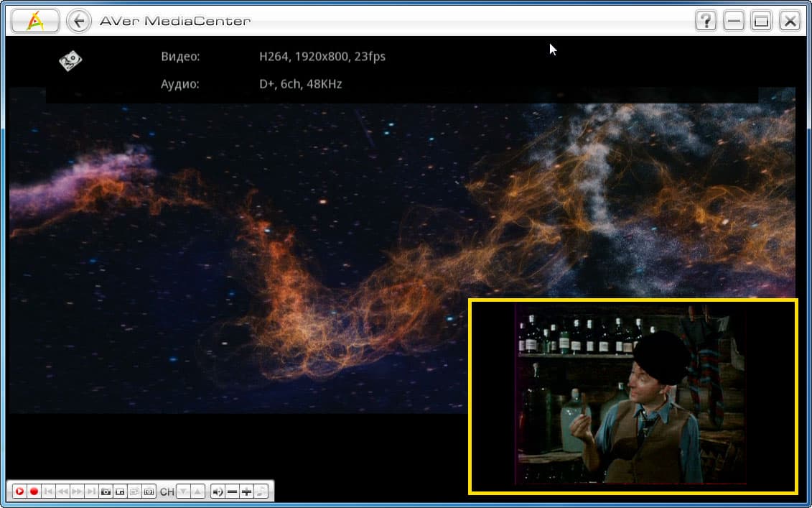Click the 'Видео:' label
Image resolution: width=812 pixels, height=508 pixels.
pyautogui.click(x=180, y=57)
